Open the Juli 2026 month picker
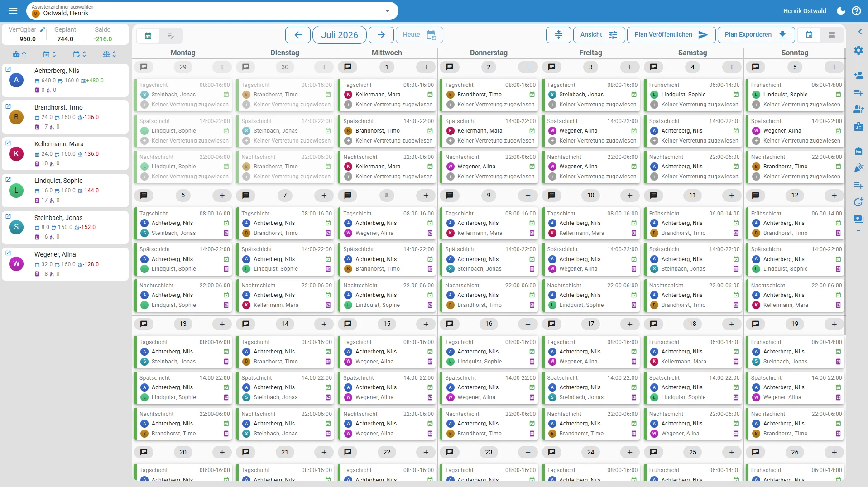This screenshot has width=868, height=487. tap(340, 35)
